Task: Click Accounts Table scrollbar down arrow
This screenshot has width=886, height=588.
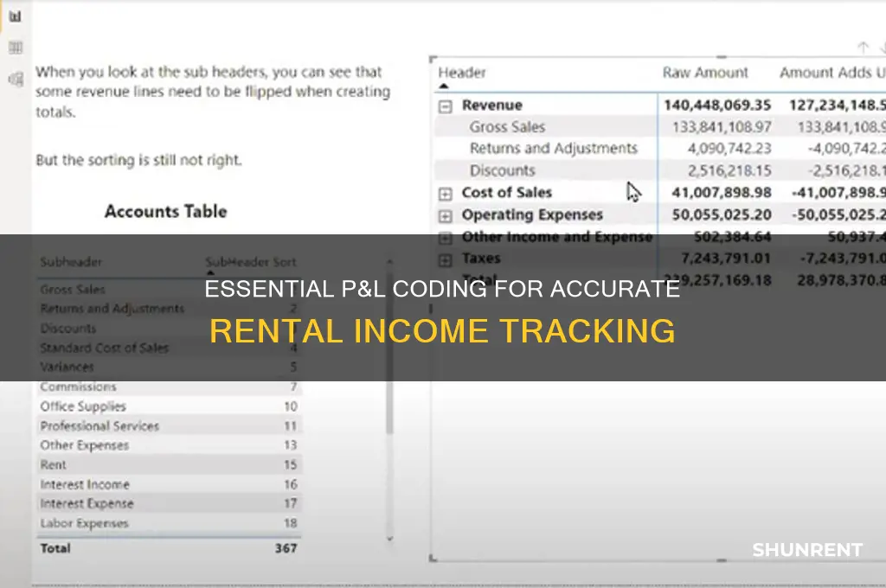Action: tap(389, 539)
